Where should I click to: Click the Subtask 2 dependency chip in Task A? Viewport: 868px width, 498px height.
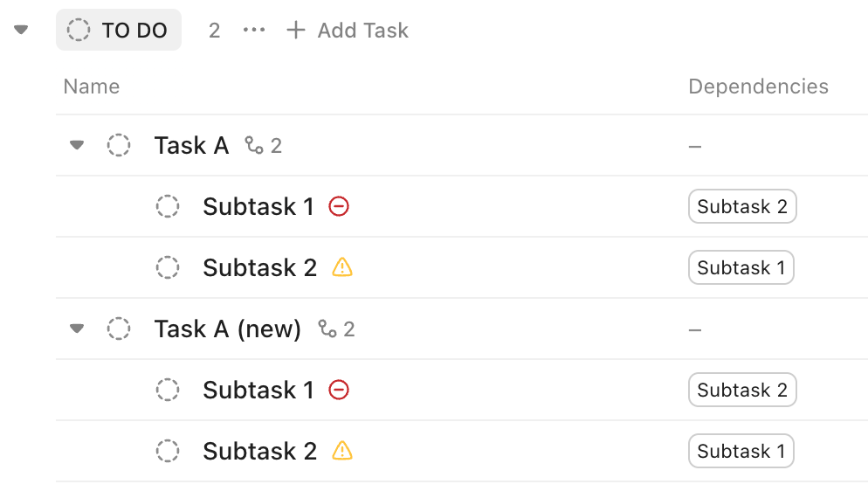pyautogui.click(x=742, y=206)
